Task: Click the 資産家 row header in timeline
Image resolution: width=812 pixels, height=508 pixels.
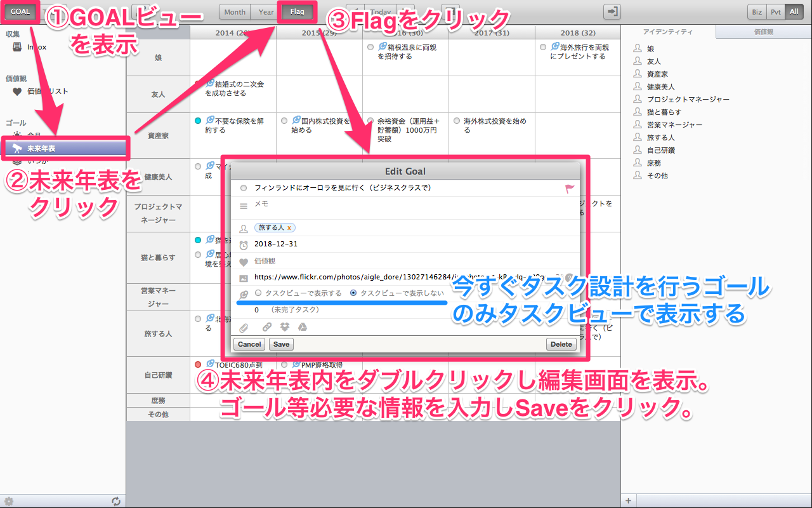Action: [158, 136]
